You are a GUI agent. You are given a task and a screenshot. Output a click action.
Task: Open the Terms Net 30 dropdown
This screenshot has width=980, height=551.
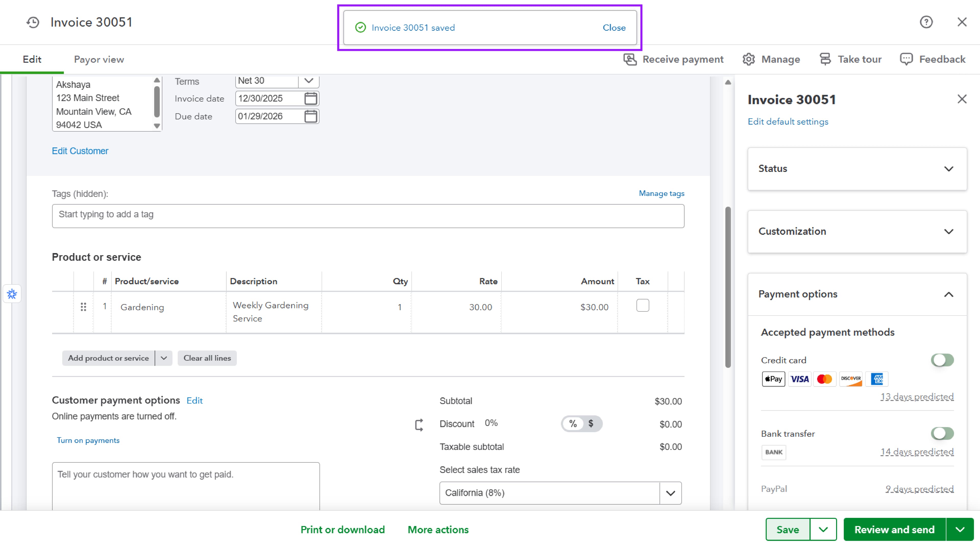tap(309, 81)
